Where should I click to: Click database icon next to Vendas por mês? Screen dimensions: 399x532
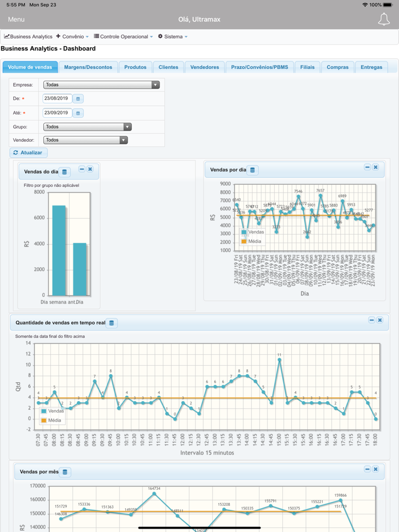coord(65,472)
